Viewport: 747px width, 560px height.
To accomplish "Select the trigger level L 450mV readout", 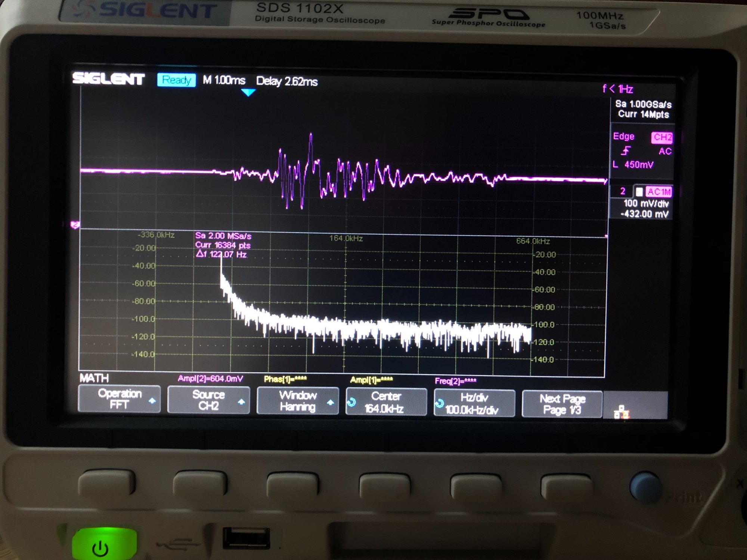I will [x=633, y=165].
